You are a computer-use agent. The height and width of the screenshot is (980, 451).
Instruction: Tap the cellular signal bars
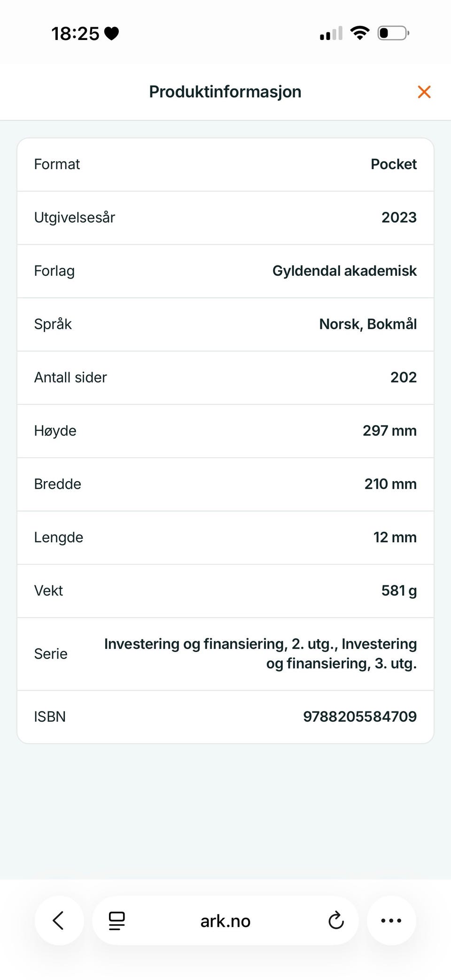pyautogui.click(x=331, y=33)
